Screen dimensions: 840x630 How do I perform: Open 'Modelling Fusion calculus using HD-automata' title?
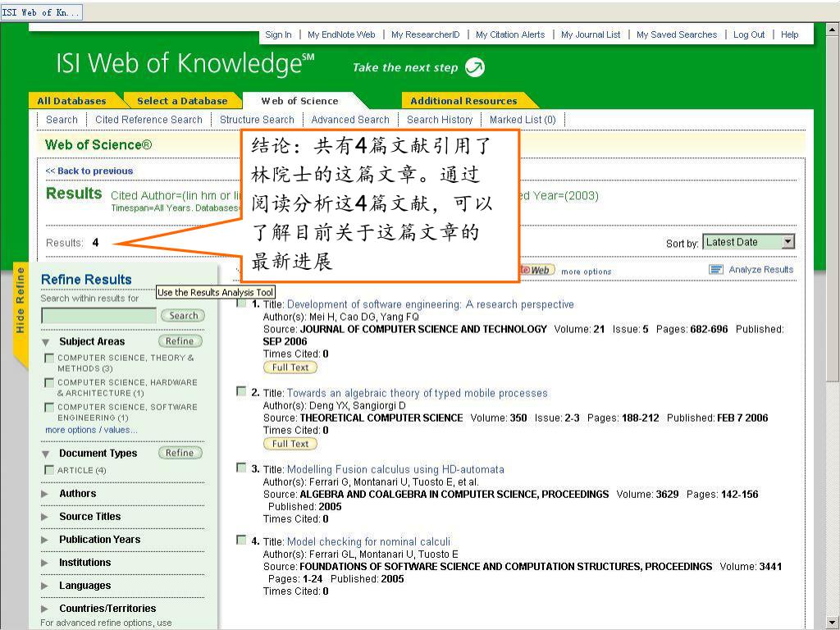[x=395, y=469]
